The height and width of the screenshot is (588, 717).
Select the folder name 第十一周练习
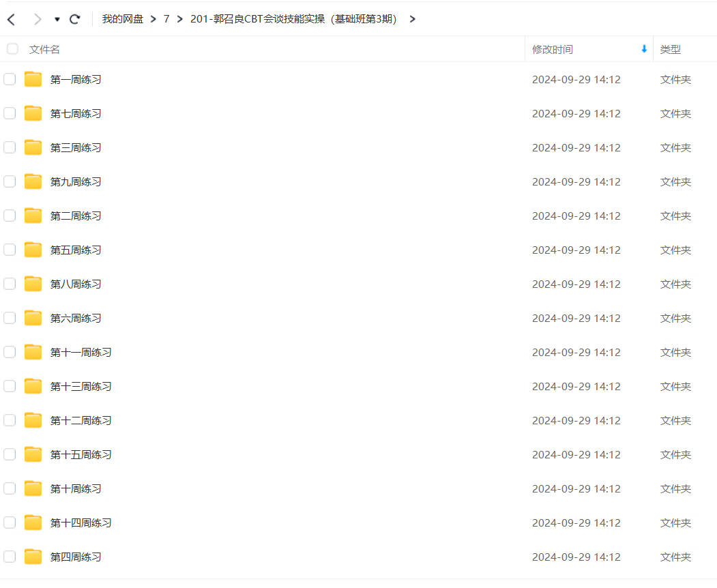[81, 352]
